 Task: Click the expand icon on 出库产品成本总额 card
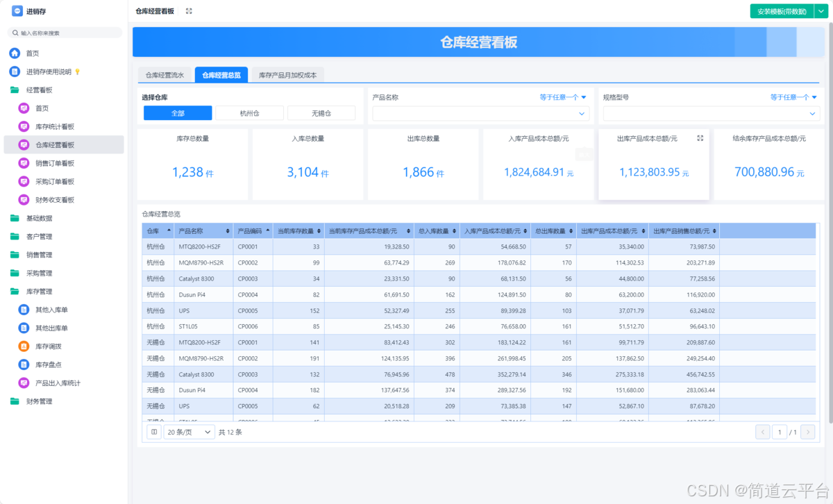[700, 139]
